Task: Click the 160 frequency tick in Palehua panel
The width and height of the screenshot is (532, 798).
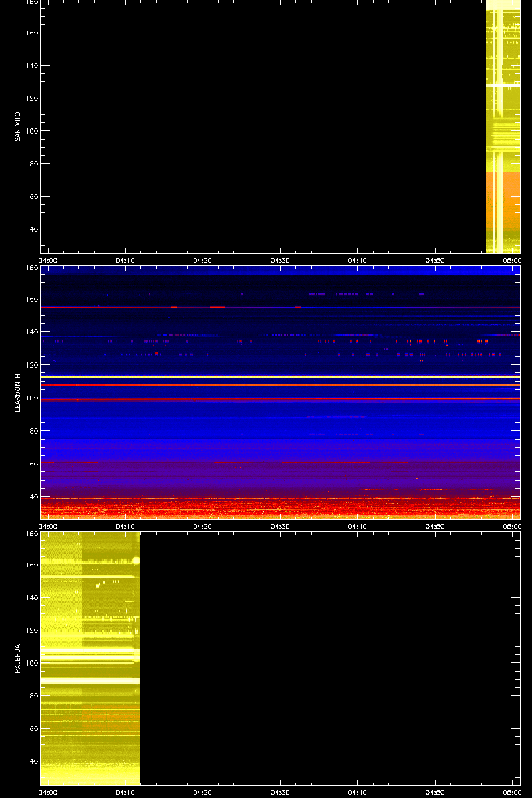Action: 31,565
